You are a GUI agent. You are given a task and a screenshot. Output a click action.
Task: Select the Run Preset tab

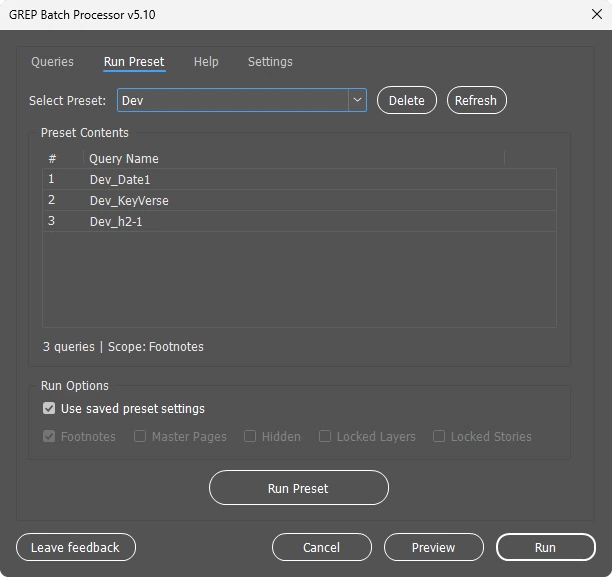134,62
